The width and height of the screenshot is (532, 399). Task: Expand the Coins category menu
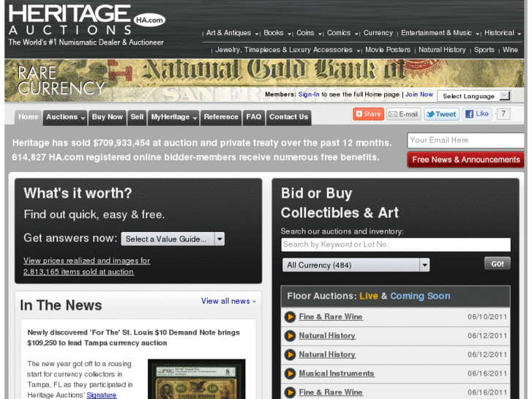(309, 33)
